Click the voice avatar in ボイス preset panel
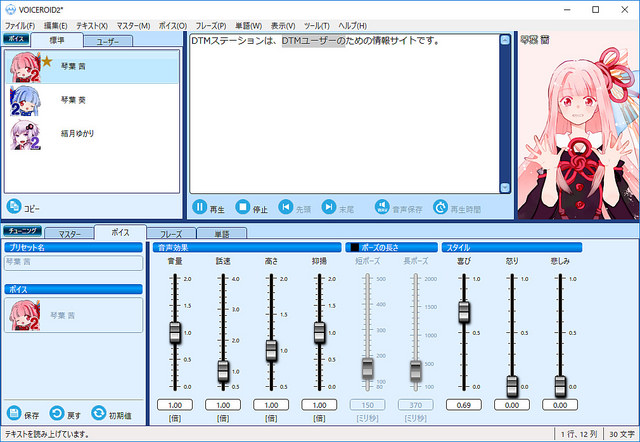The image size is (640, 442). 24,315
